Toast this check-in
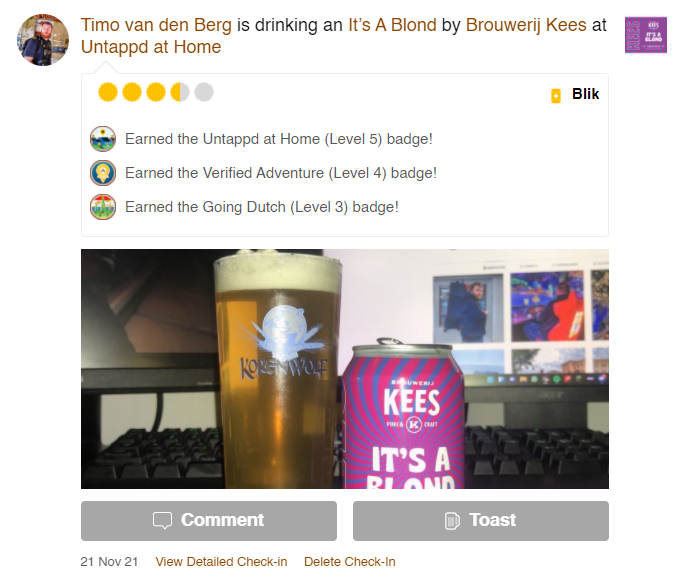Viewport: 677px width, 583px height. 481,521
